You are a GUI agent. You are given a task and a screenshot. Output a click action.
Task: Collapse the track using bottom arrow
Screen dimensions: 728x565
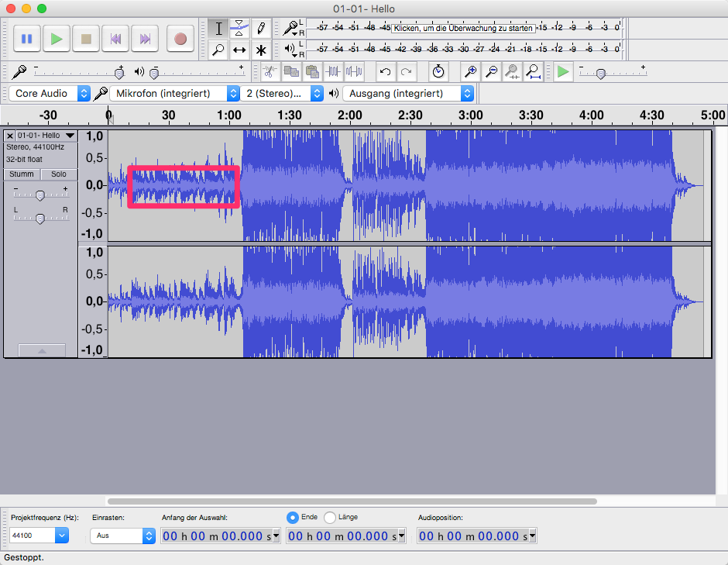(42, 351)
